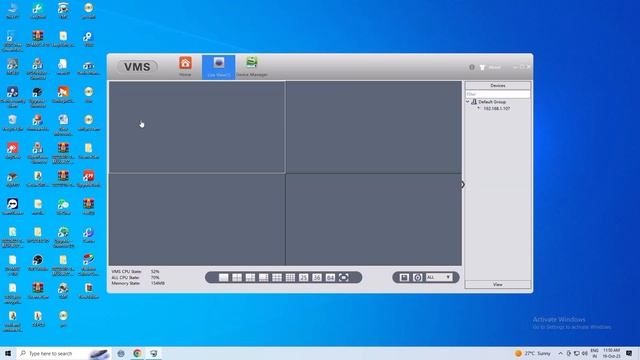The image size is (640, 360).
Task: Set layout to 25 windows
Action: [x=303, y=278]
